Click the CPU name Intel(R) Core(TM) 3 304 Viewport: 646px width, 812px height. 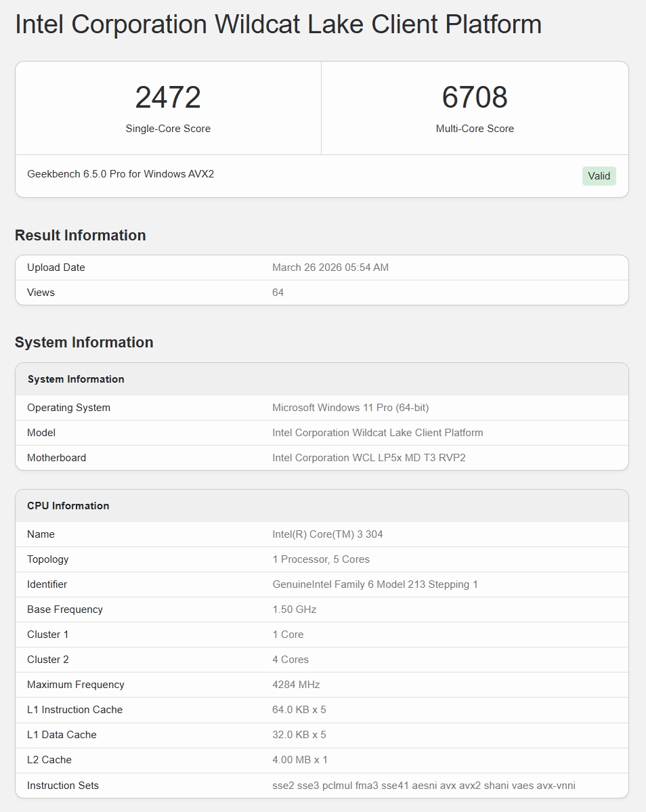click(x=328, y=534)
